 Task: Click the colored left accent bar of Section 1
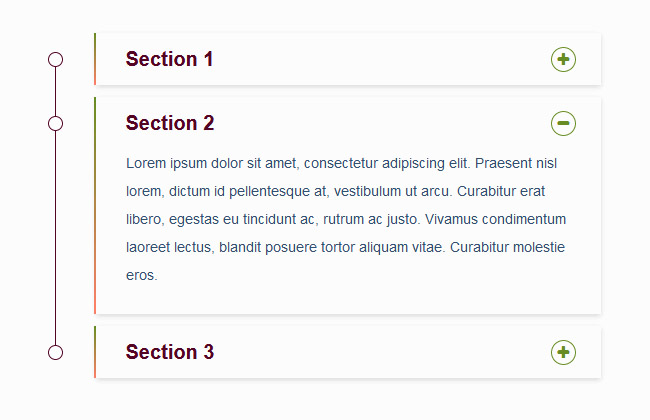pos(95,60)
